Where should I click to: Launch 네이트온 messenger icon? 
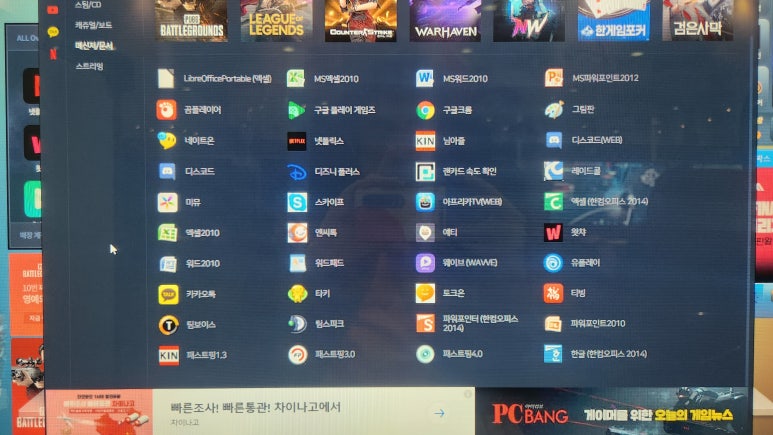167,141
